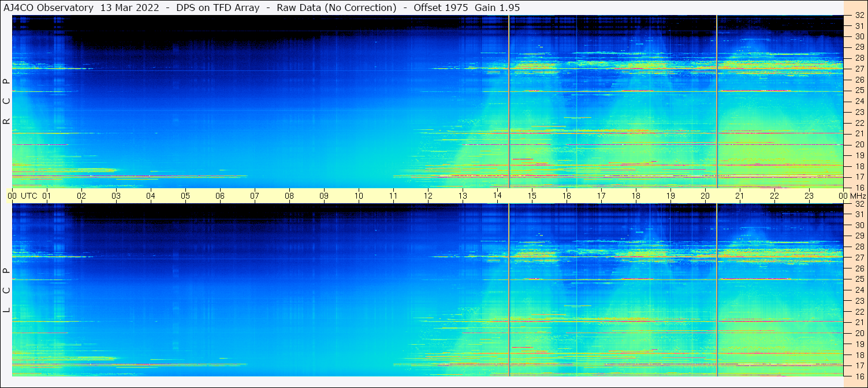
Task: Click the 22 MHz tick of RCP panel
Action: (859, 123)
